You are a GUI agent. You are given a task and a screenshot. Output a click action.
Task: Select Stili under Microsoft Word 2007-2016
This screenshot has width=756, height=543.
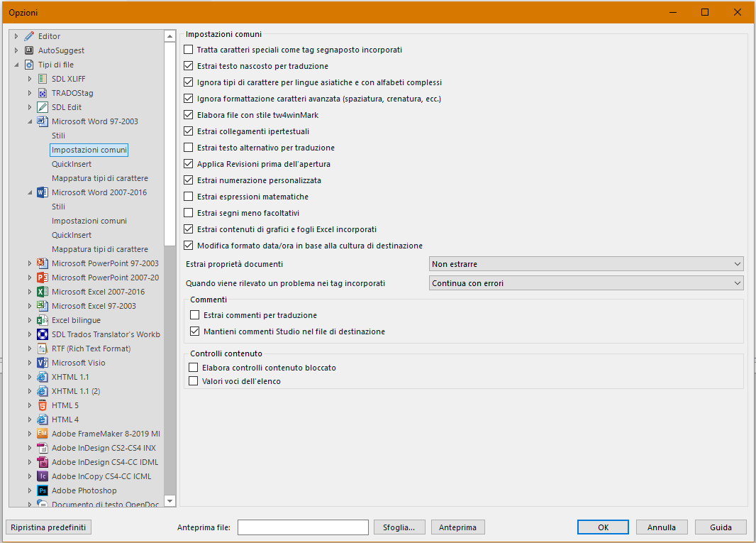[x=58, y=207]
